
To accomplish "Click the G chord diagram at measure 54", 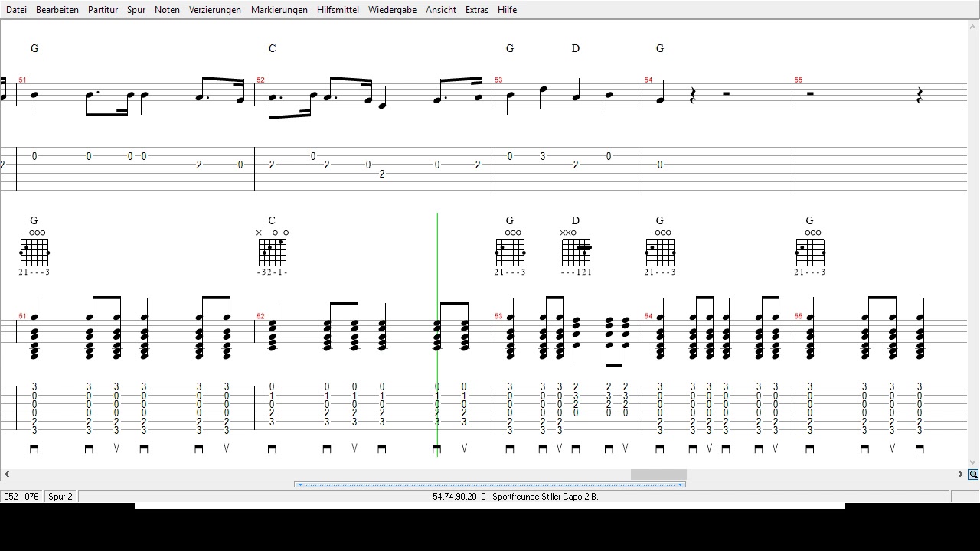I will pyautogui.click(x=660, y=251).
